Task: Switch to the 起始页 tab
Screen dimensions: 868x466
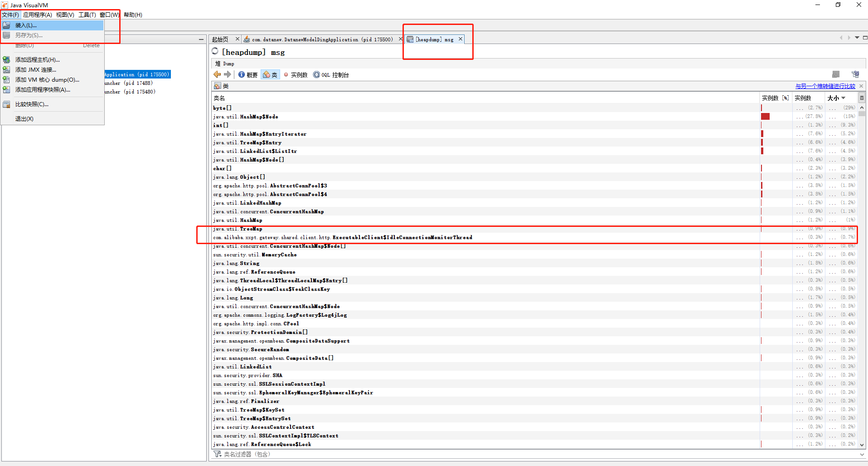Action: [220, 39]
